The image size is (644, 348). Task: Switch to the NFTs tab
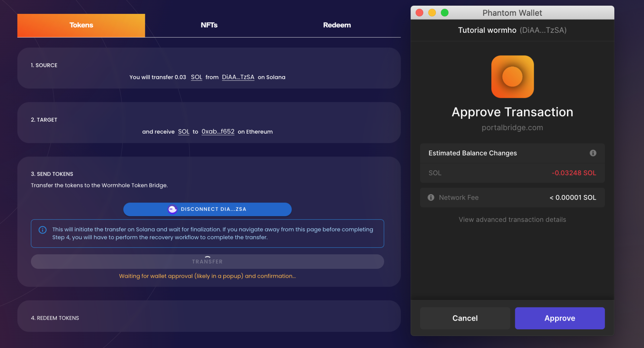[x=209, y=25]
